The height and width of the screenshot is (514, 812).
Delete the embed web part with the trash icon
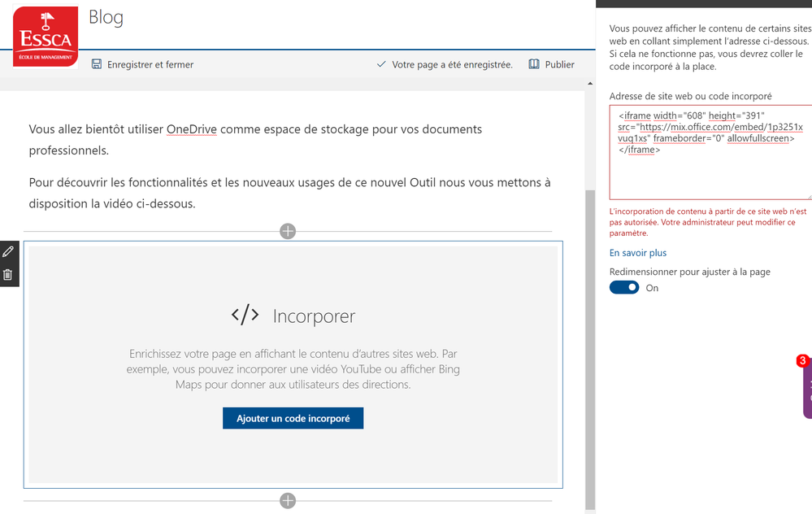click(x=8, y=275)
